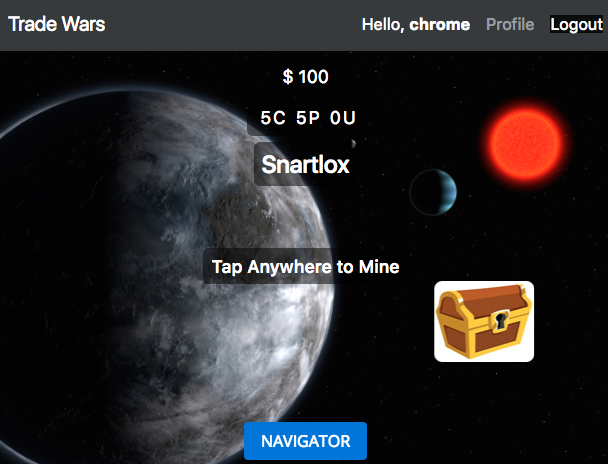The width and height of the screenshot is (608, 464).
Task: Tap the tiny moon above Snartlox label
Action: click(x=353, y=144)
